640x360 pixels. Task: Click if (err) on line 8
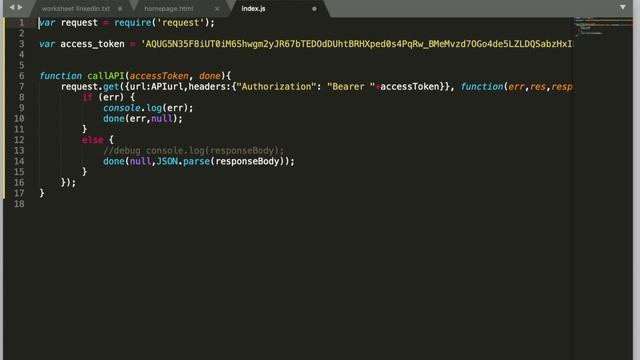pos(103,97)
